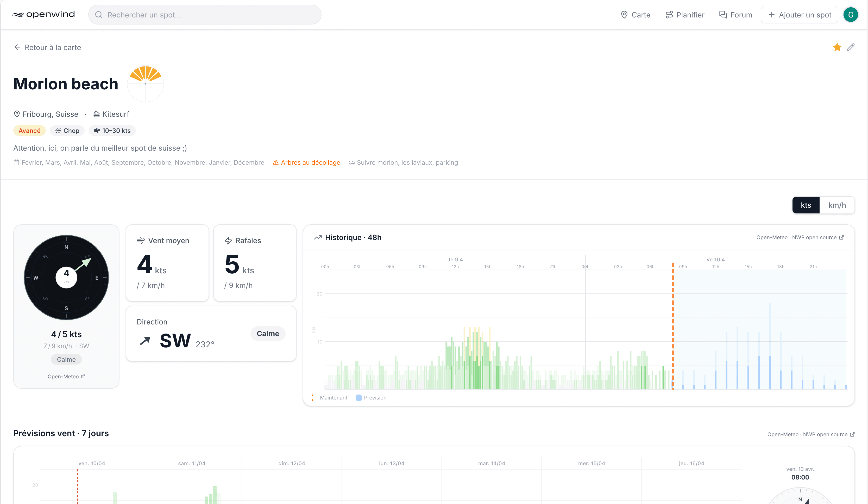Click the Ajouter un spot button
The width and height of the screenshot is (868, 504).
[x=800, y=15]
